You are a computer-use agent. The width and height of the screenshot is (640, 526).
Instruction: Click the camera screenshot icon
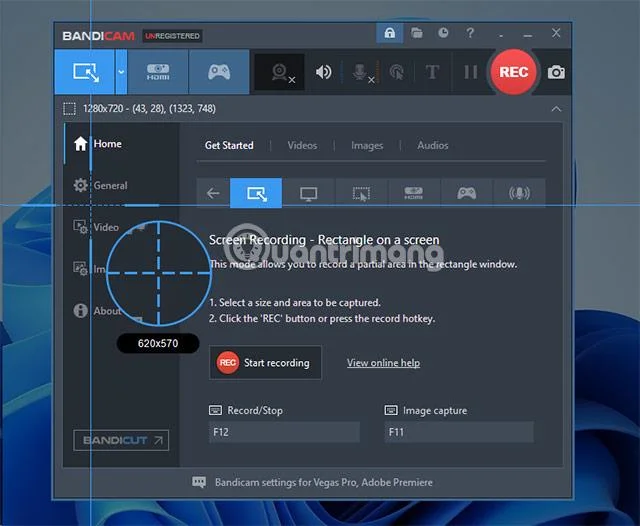(556, 72)
